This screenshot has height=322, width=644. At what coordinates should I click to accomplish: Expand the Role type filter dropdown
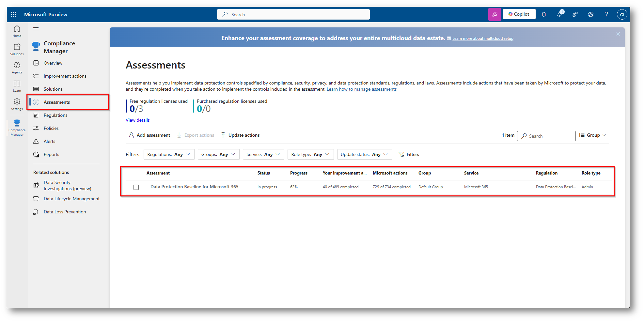coord(310,154)
